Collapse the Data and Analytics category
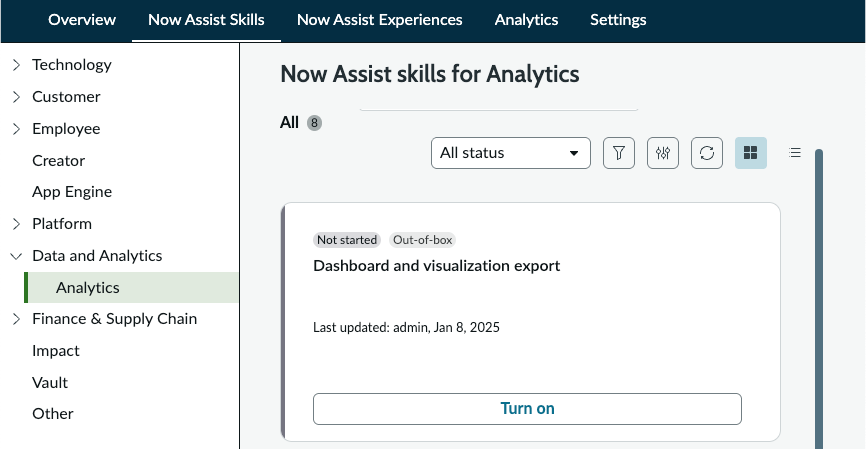This screenshot has width=866, height=449. point(17,256)
